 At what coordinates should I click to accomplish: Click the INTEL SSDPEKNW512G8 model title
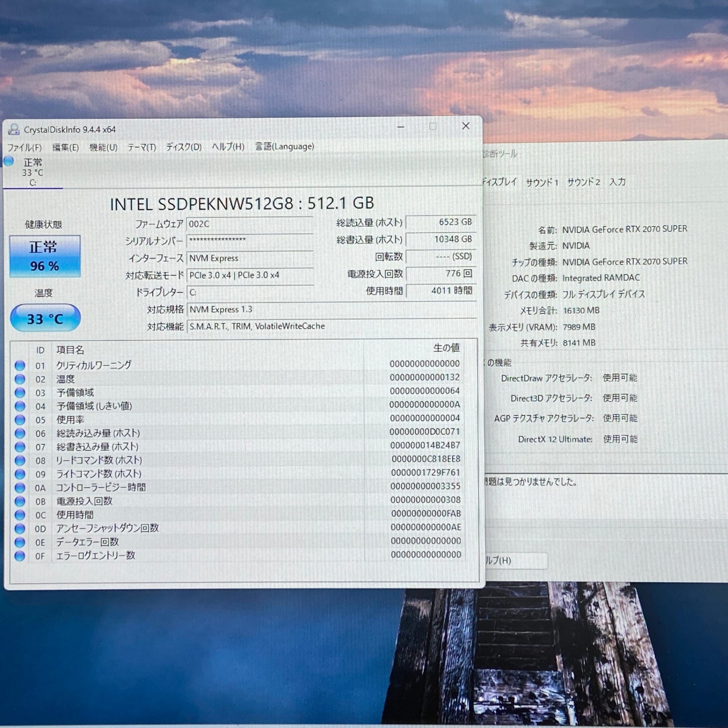pos(242,204)
